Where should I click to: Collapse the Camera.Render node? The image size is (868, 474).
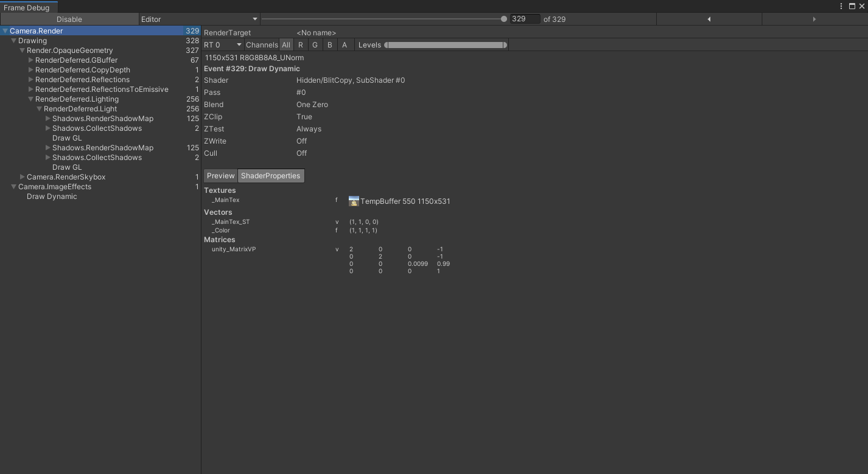click(x=5, y=31)
